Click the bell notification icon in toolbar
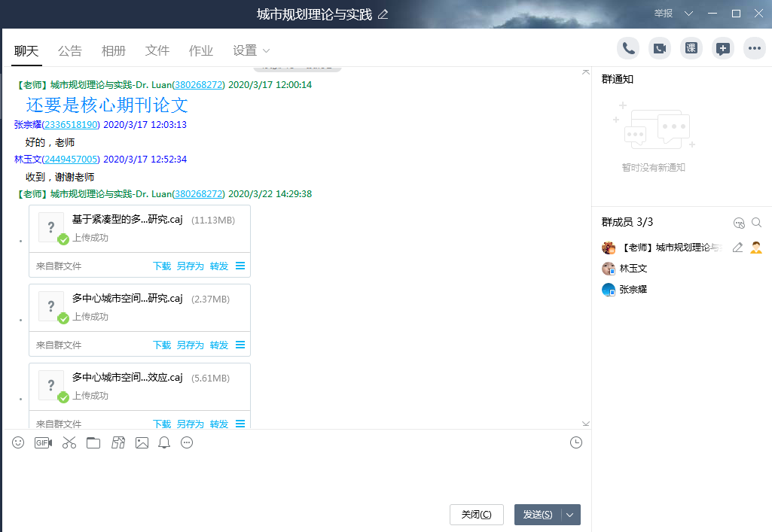 pos(164,442)
